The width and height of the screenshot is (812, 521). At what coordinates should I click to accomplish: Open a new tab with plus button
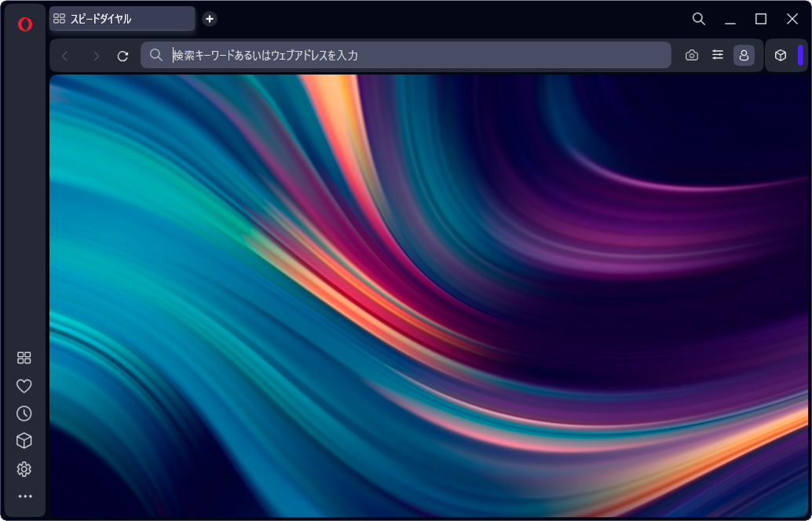click(x=209, y=19)
